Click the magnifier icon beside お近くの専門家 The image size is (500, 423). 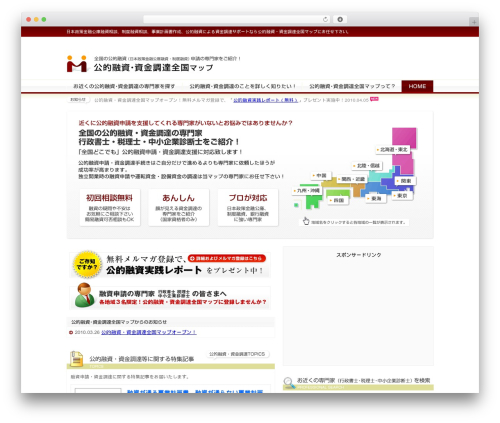pyautogui.click(x=289, y=382)
